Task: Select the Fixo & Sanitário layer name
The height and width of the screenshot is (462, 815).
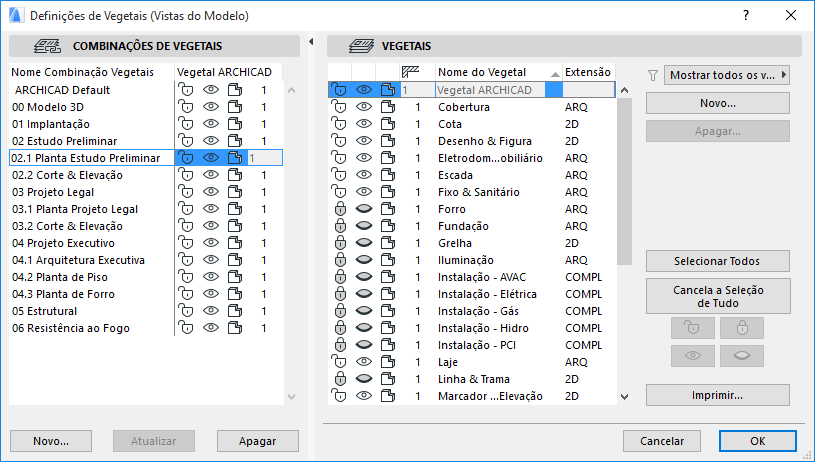Action: pos(479,192)
